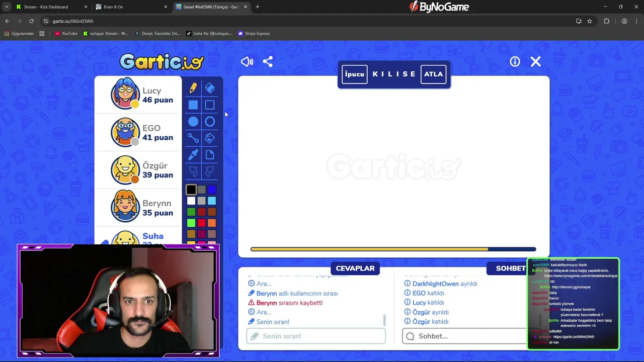Open a new browser tab
The image size is (644, 362).
[x=258, y=7]
